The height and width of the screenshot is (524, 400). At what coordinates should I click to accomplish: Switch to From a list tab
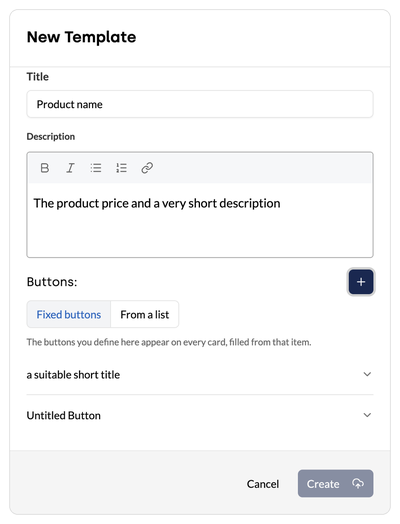(x=144, y=314)
